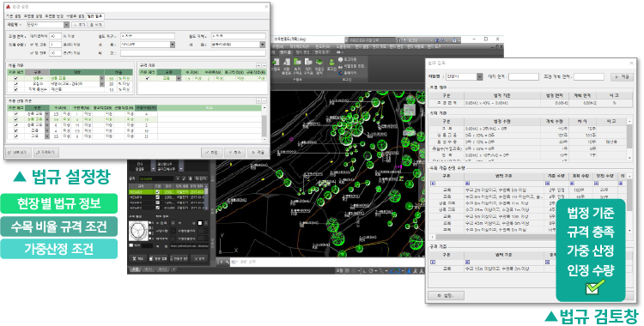Click the apply button at review dialog top-right

pos(623,76)
